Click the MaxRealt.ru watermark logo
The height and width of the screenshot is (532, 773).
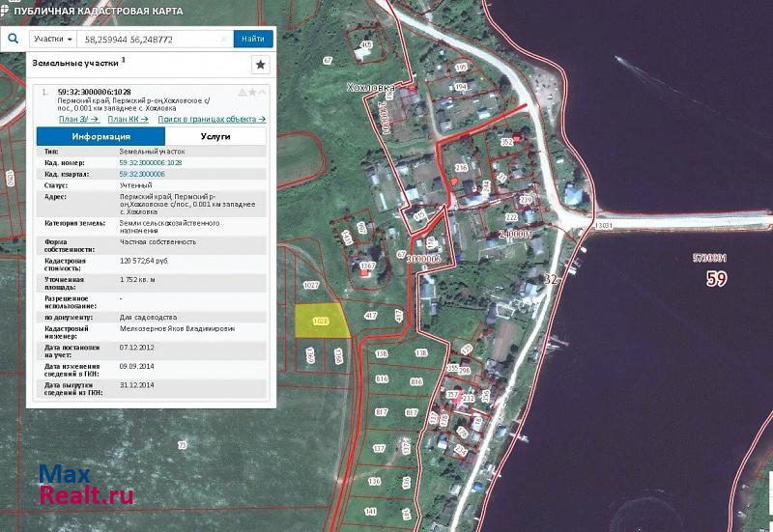[x=85, y=486]
